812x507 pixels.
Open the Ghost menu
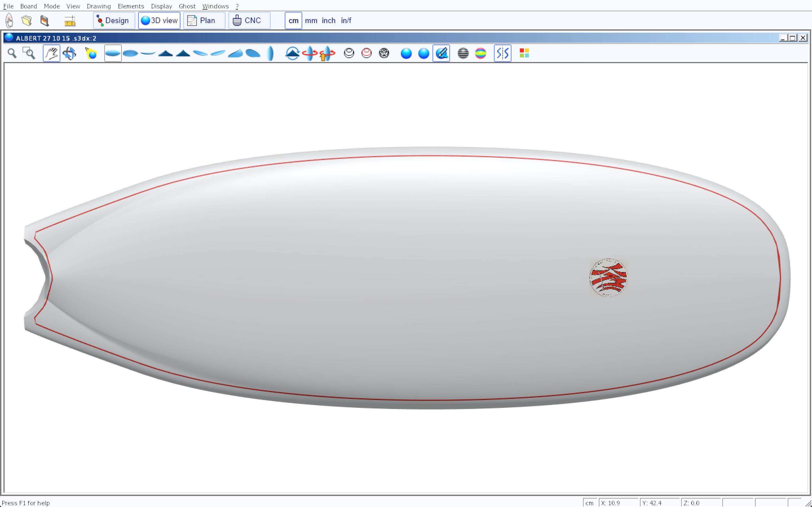pos(187,6)
